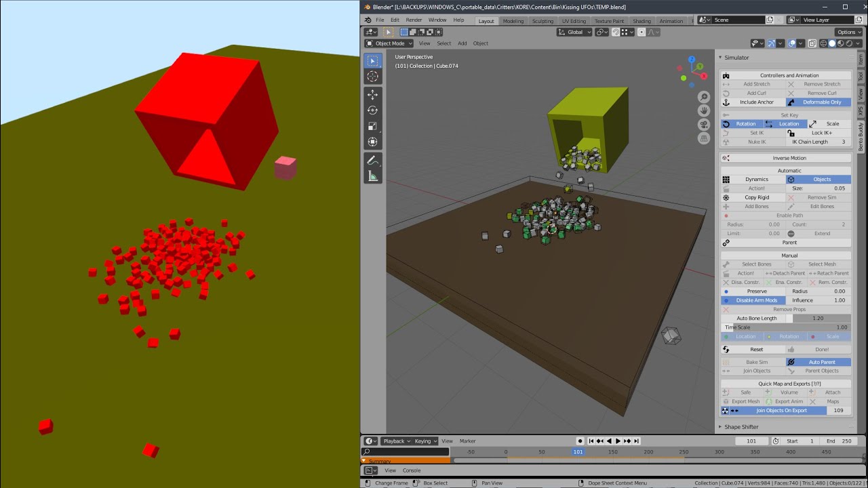The height and width of the screenshot is (488, 868).
Task: Open the Add menu in viewport header
Action: [x=462, y=43]
